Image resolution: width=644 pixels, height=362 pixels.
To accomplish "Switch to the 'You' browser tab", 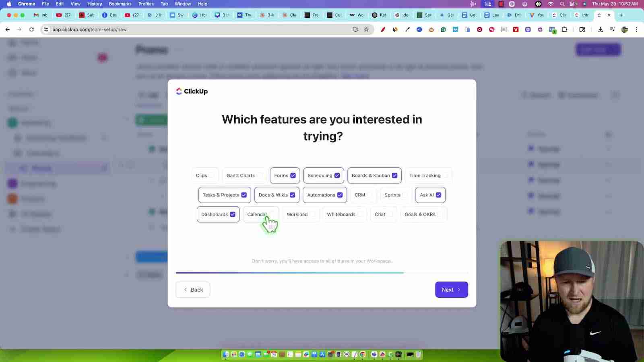I will (x=537, y=15).
